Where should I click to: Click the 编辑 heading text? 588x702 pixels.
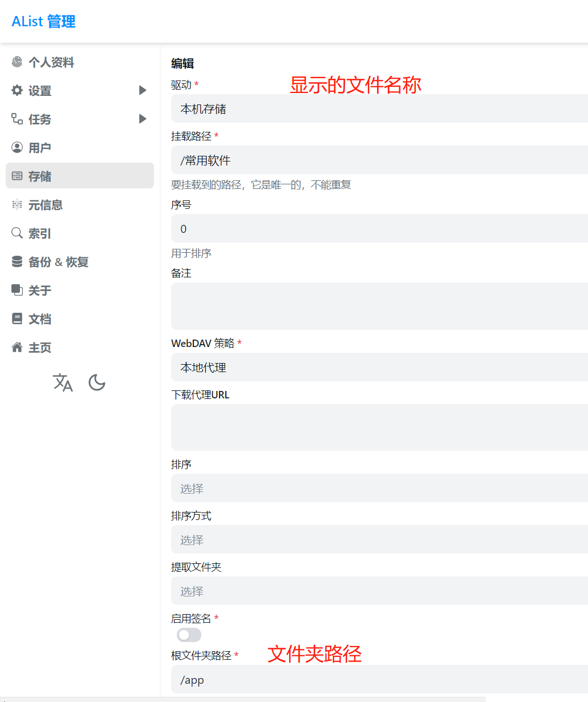pos(183,63)
